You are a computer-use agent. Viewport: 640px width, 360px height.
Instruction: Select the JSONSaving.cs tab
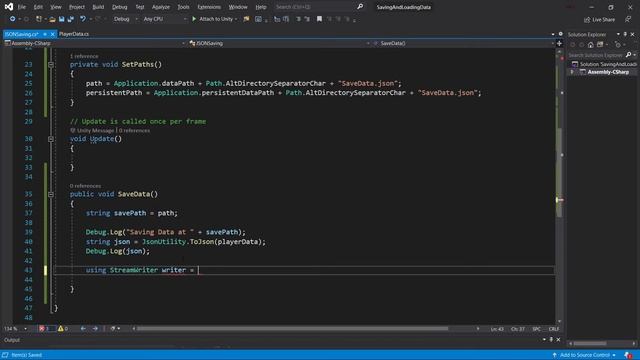(x=21, y=34)
